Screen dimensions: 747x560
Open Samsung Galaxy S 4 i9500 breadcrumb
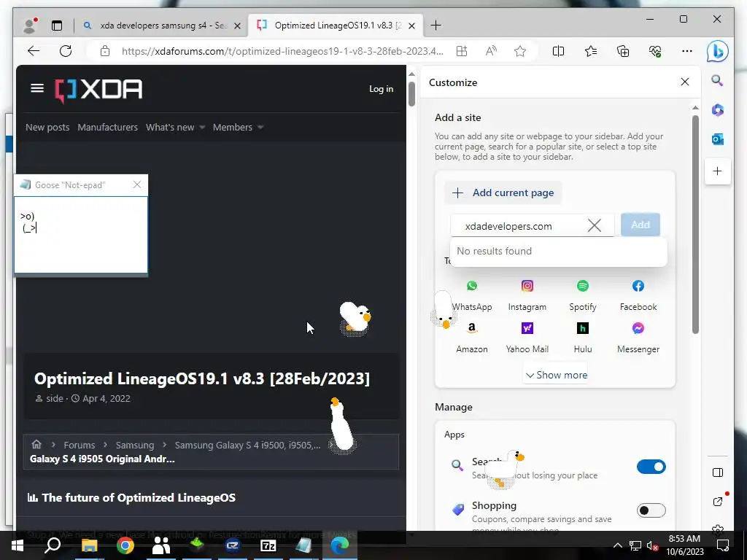point(247,445)
